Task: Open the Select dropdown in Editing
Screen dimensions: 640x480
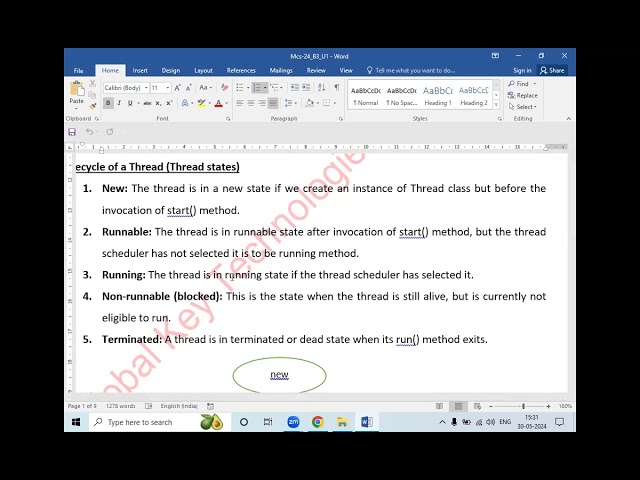Action: (523, 107)
